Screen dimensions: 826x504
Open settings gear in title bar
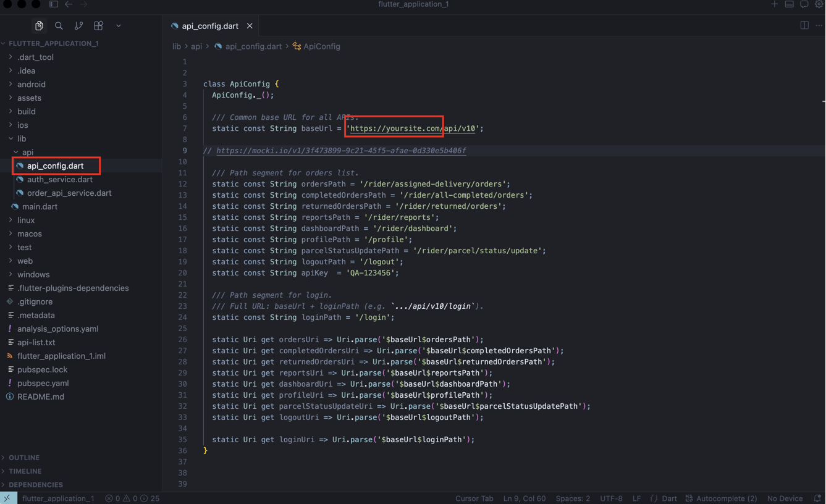click(819, 4)
